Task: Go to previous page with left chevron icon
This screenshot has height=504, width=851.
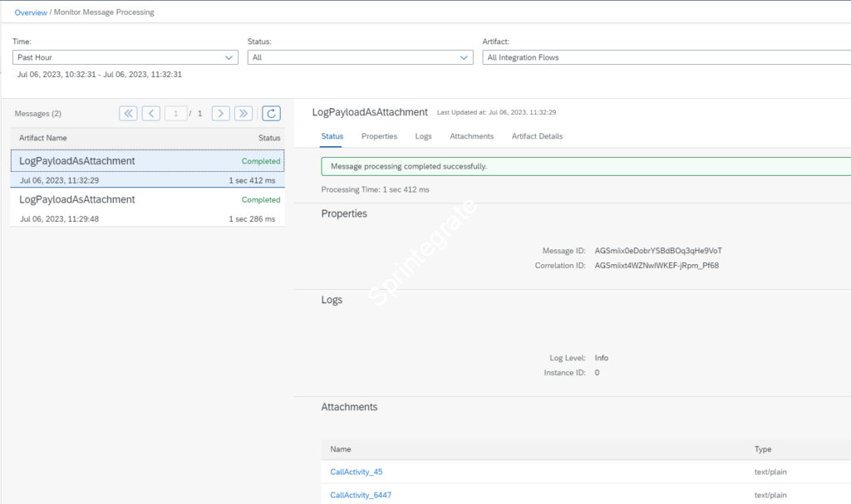Action: tap(151, 113)
